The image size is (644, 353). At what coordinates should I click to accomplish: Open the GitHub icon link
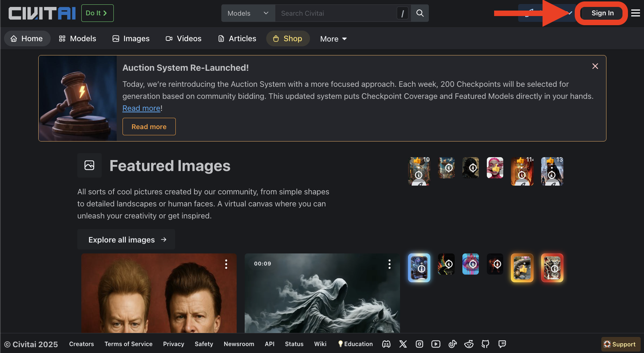(485, 344)
